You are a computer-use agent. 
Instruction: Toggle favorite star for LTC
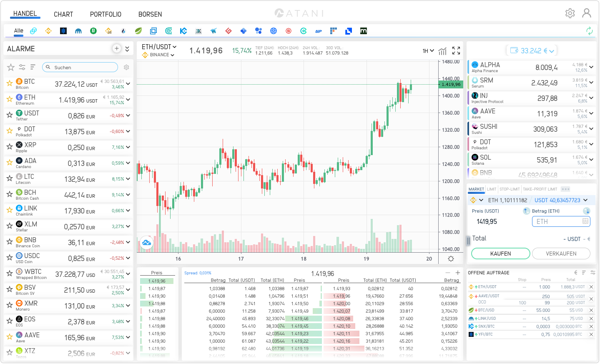coord(9,178)
